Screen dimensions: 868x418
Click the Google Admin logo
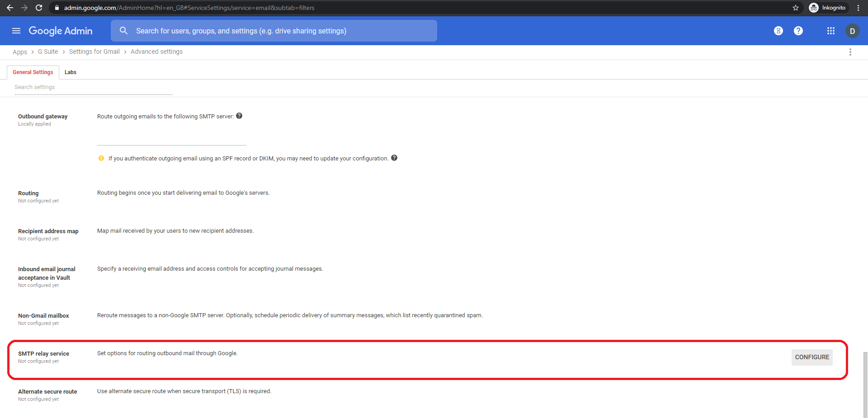point(61,31)
